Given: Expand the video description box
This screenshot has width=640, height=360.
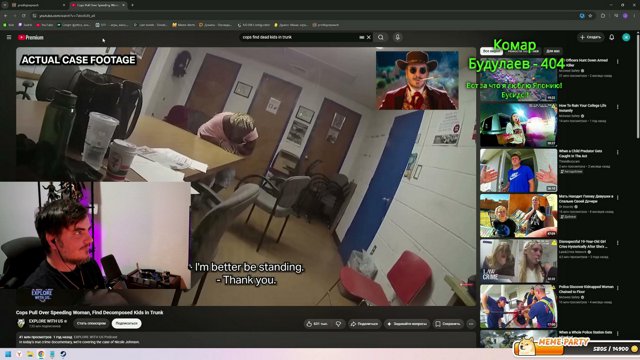Looking at the screenshot, I should (x=246, y=340).
